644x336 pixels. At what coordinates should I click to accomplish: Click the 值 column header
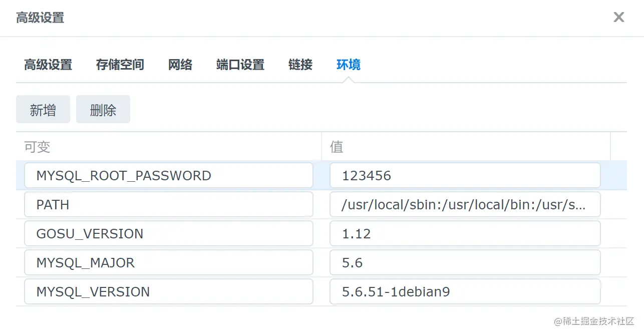[x=466, y=147]
